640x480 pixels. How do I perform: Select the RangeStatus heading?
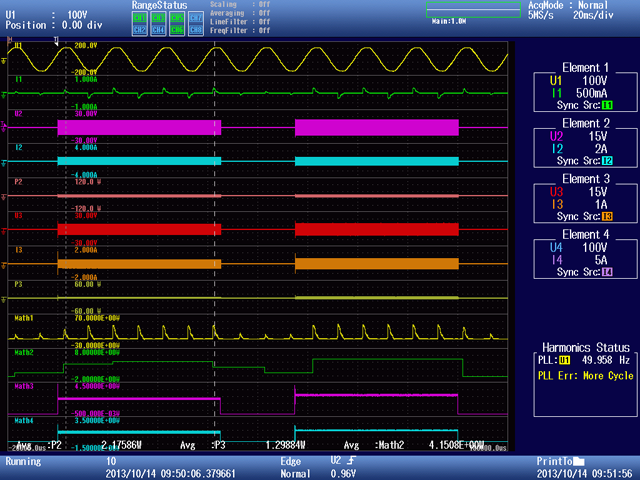159,5
